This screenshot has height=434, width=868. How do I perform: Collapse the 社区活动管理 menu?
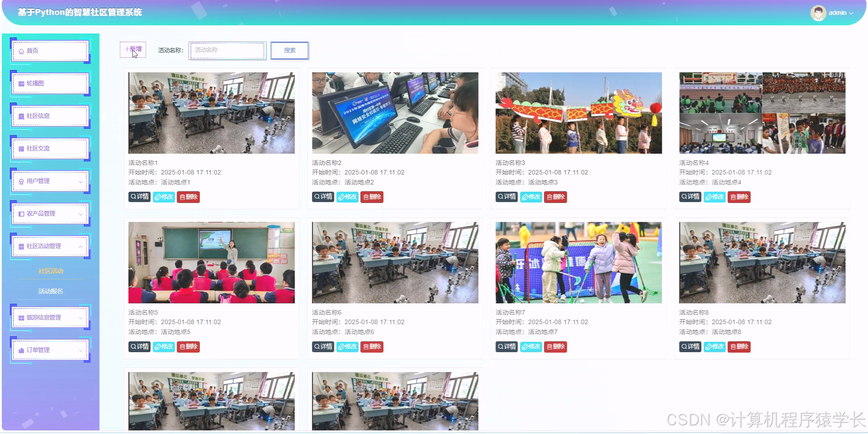(50, 246)
